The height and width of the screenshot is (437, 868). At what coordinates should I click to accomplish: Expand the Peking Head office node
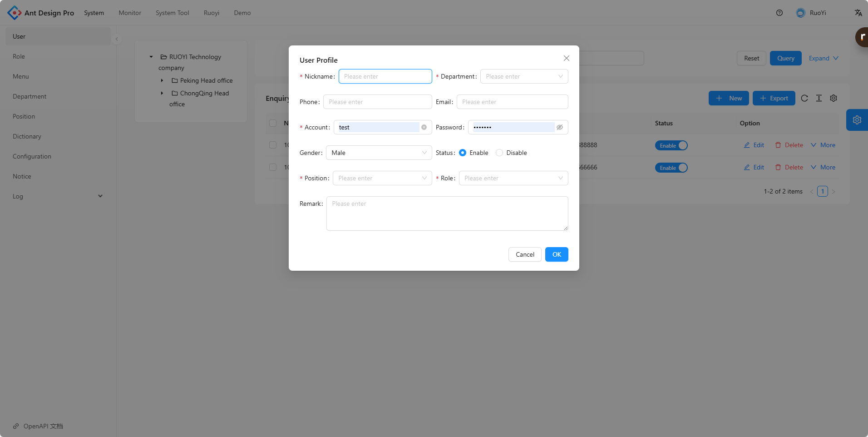tap(162, 80)
